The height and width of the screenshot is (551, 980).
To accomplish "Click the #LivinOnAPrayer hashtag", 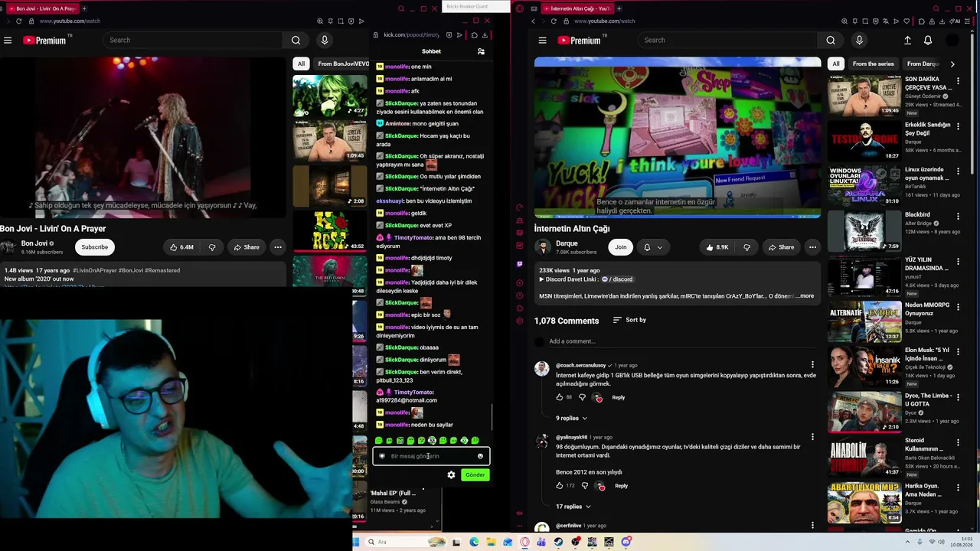I will (x=94, y=270).
